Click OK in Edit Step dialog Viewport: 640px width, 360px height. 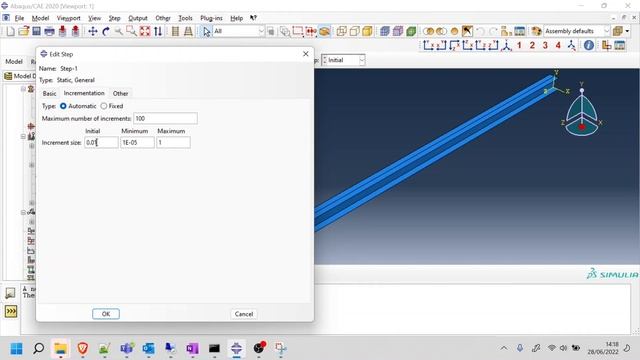click(x=106, y=314)
